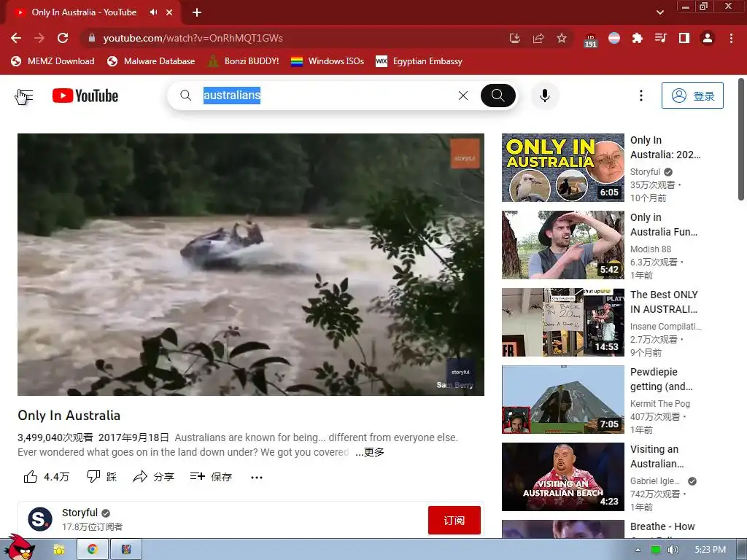Open Visiting an Australian... video title
Viewport: 747px width, 560px height.
[x=657, y=456]
